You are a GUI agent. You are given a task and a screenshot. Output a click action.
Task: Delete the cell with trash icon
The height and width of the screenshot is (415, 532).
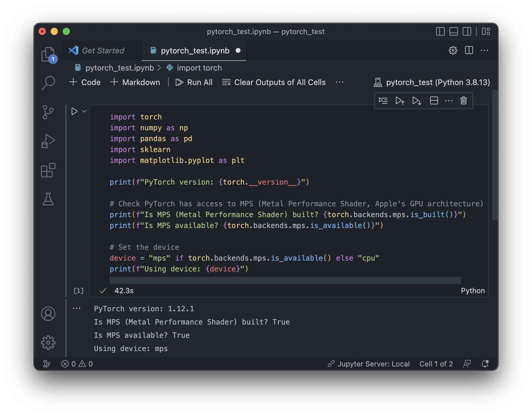tap(464, 100)
